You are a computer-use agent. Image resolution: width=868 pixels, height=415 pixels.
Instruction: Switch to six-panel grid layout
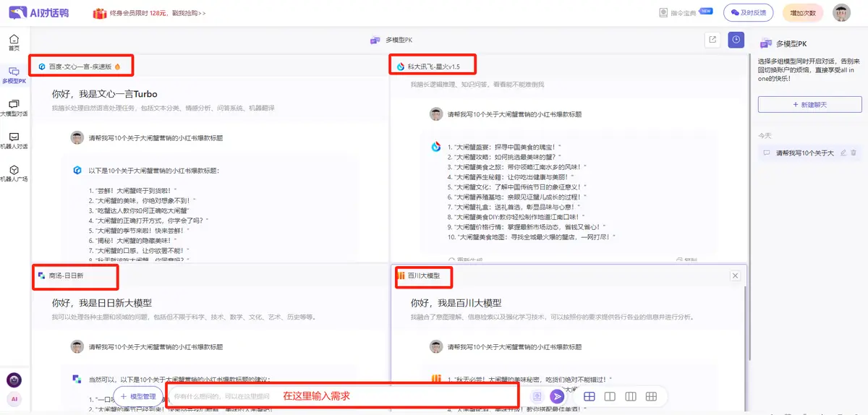click(x=651, y=396)
